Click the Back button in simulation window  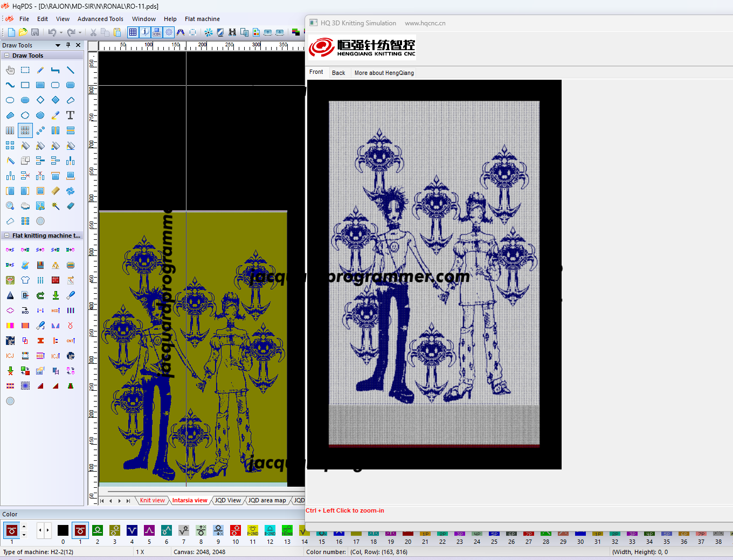click(x=338, y=73)
